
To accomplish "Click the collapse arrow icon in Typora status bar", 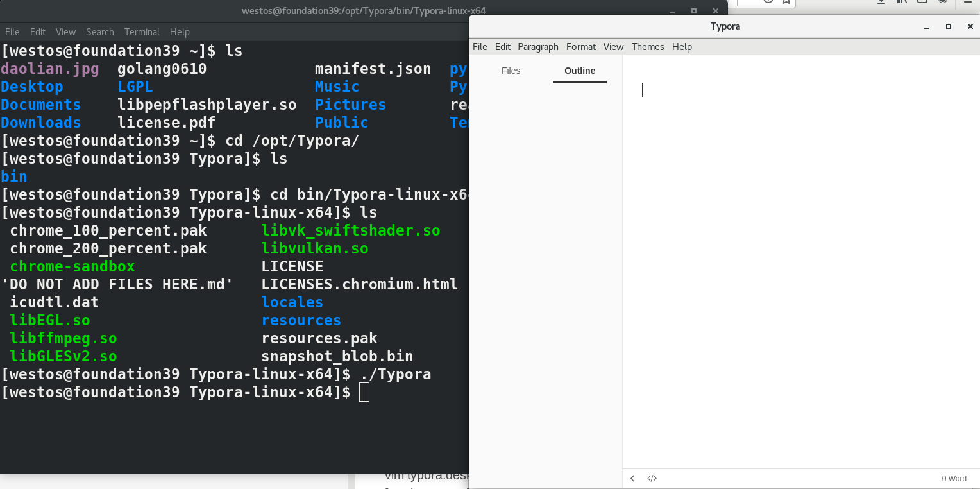I will click(x=633, y=478).
